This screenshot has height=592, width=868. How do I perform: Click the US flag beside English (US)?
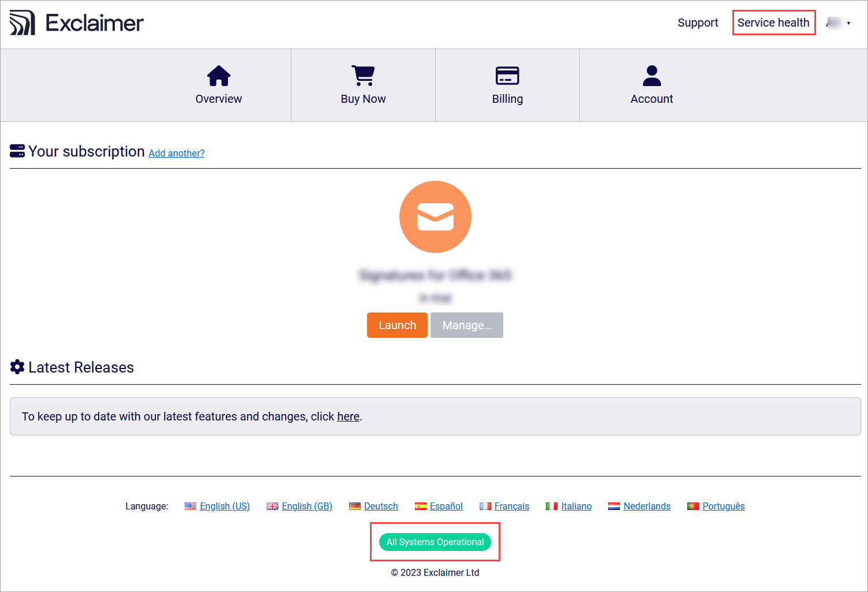[x=190, y=506]
